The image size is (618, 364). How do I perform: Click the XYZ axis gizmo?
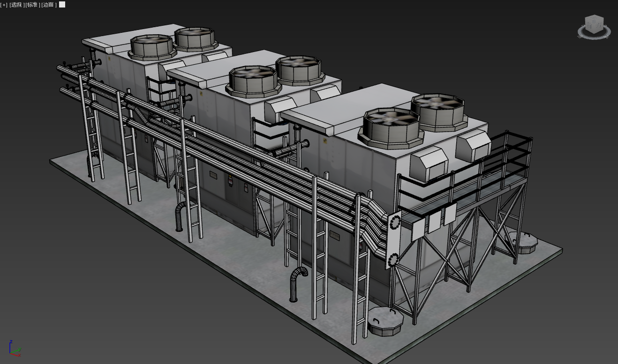point(14,349)
